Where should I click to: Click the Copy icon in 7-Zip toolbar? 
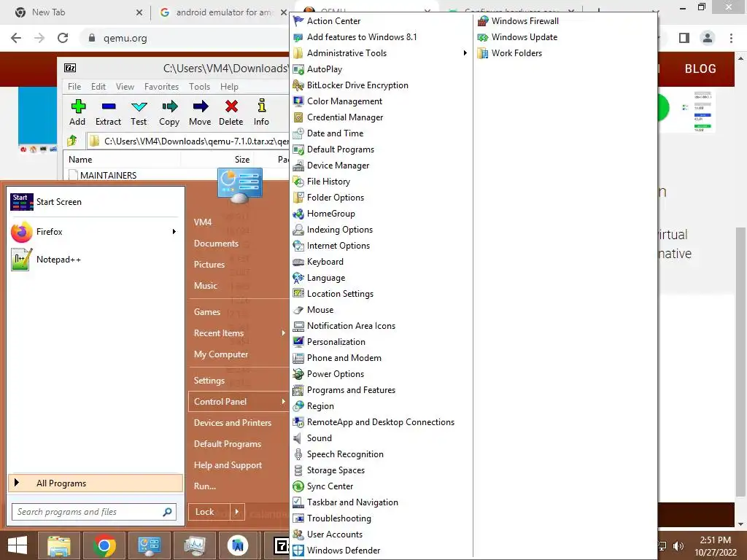tap(169, 106)
